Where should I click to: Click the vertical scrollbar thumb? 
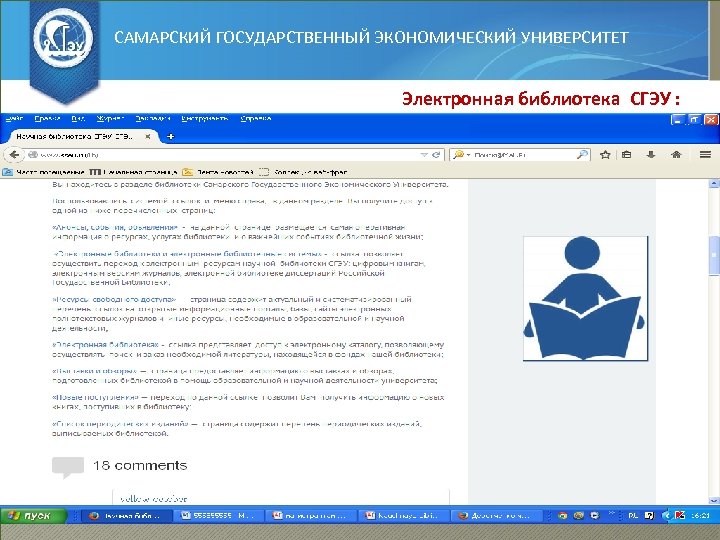pyautogui.click(x=714, y=255)
